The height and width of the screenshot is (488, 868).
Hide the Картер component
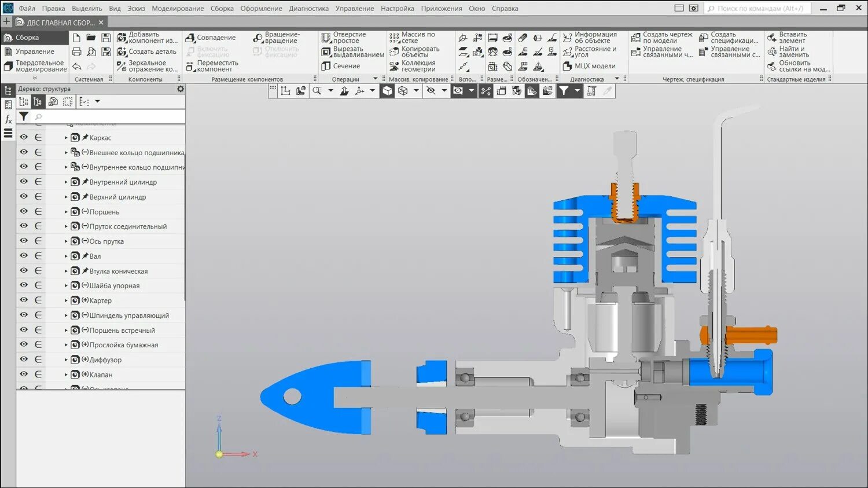pos(24,300)
